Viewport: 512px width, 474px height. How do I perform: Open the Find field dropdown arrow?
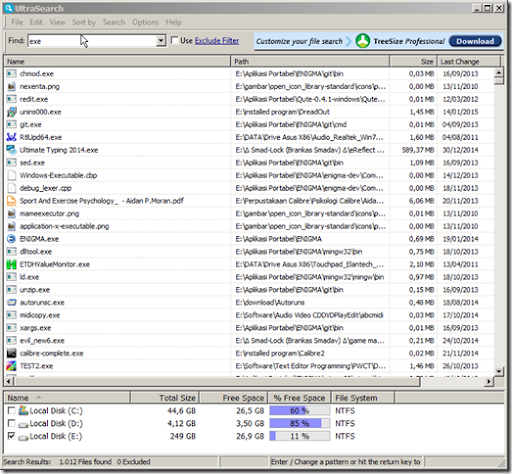pos(161,41)
